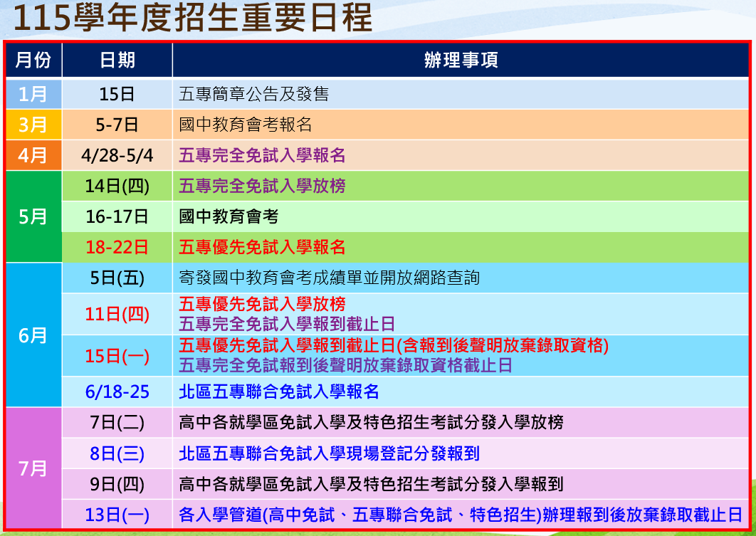Click the 115學年度招生重要日程 title
This screenshot has width=756, height=536.
pos(192,19)
